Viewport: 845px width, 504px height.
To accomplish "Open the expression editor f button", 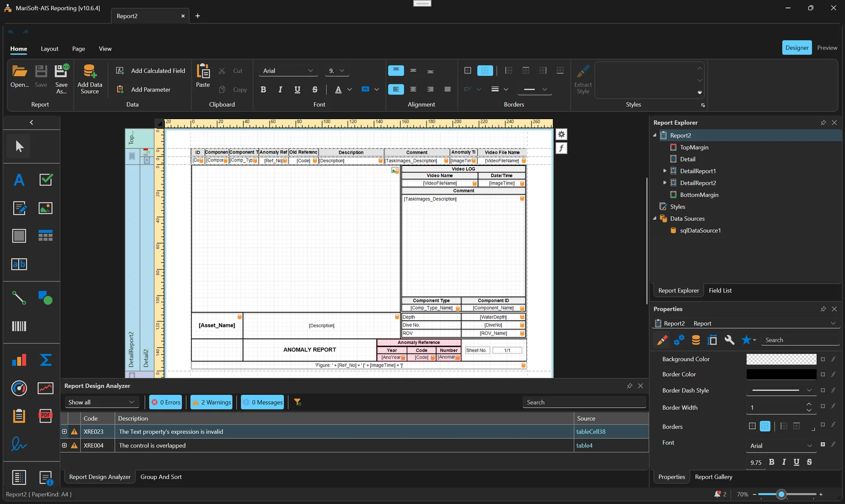I will pyautogui.click(x=561, y=148).
